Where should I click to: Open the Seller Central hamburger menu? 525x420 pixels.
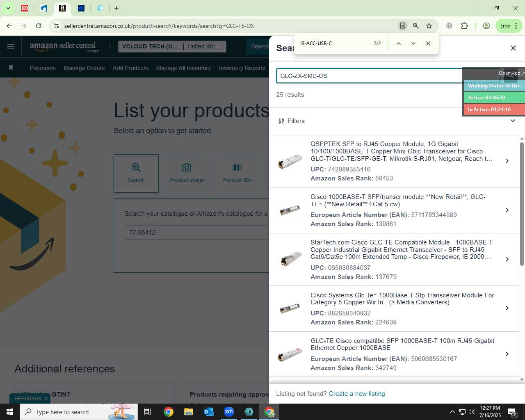tap(11, 46)
